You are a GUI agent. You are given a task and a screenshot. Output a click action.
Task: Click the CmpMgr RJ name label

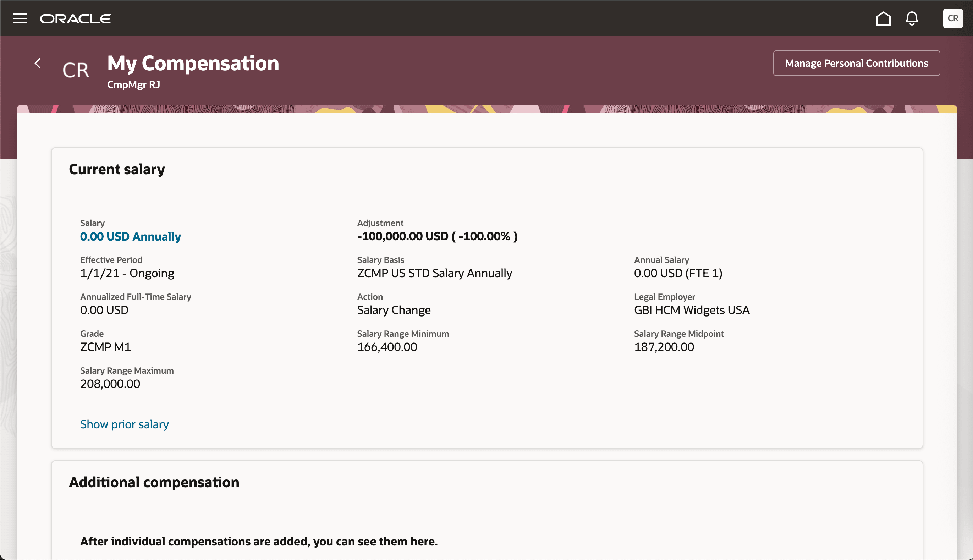pos(133,84)
